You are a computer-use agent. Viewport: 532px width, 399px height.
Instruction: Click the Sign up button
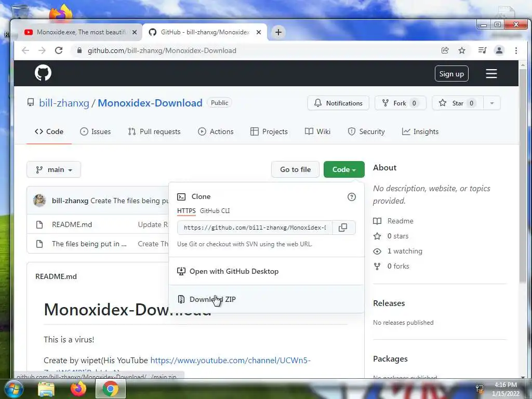coord(451,74)
